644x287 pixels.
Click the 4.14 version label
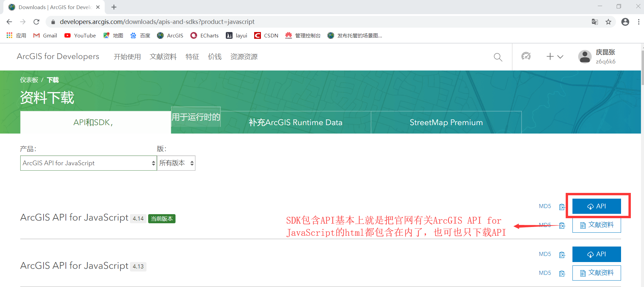138,219
